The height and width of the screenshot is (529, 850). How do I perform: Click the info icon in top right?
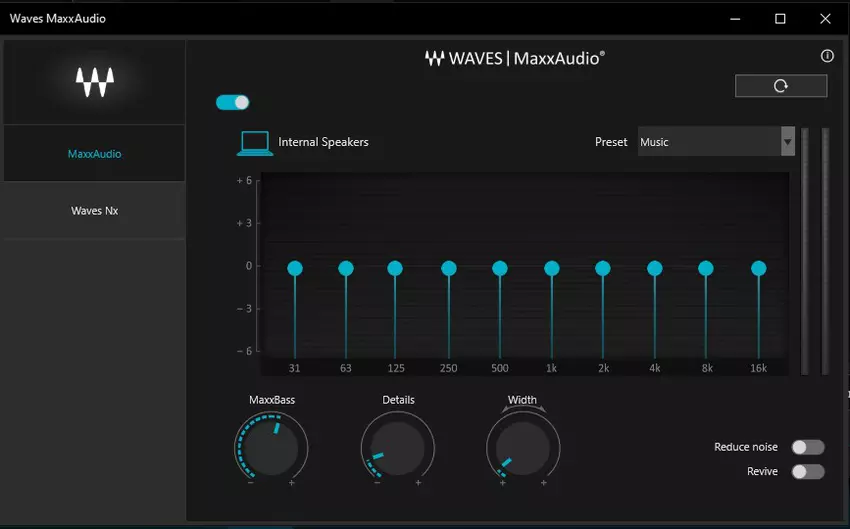pyautogui.click(x=827, y=56)
